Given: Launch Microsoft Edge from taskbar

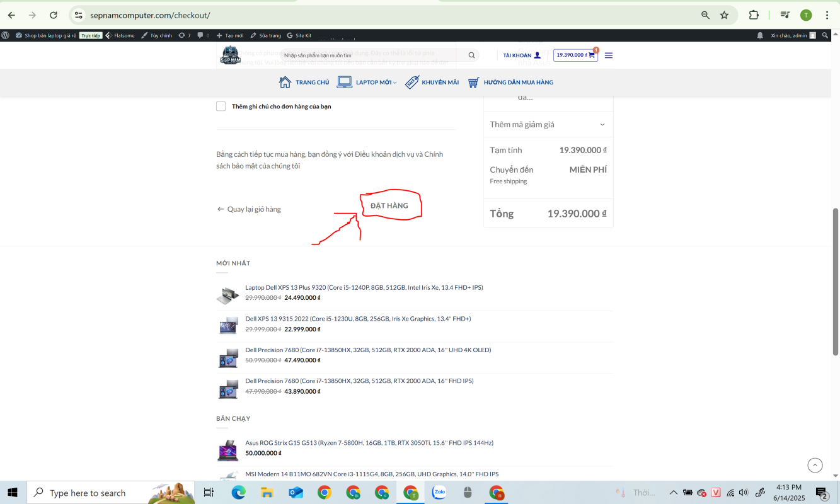Looking at the screenshot, I should tap(238, 493).
